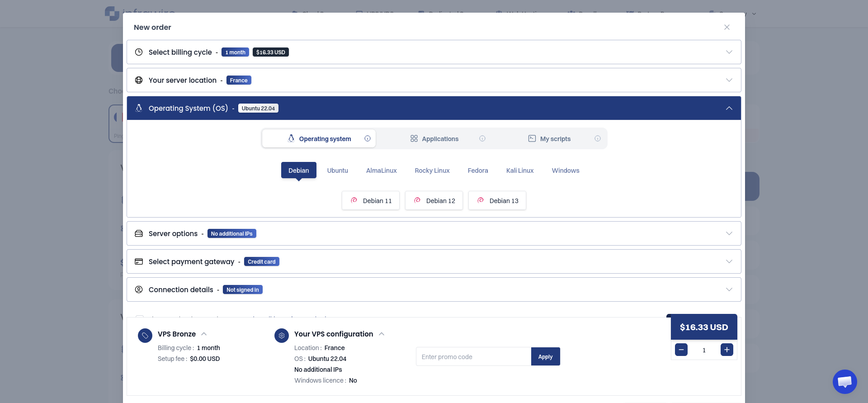Expand the Your server location section
This screenshot has height=403, width=868.
[x=434, y=80]
